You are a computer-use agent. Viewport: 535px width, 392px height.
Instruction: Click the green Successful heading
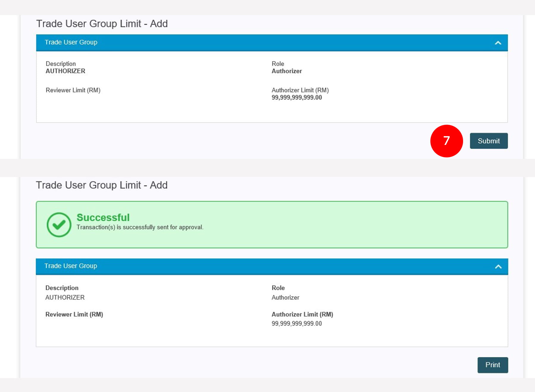(x=103, y=217)
